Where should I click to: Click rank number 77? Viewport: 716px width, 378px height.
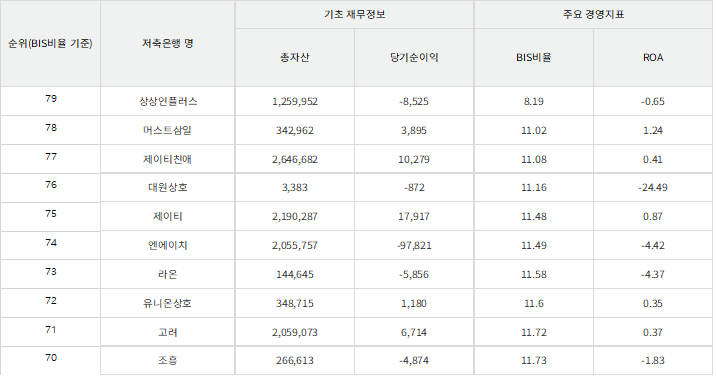pos(51,157)
